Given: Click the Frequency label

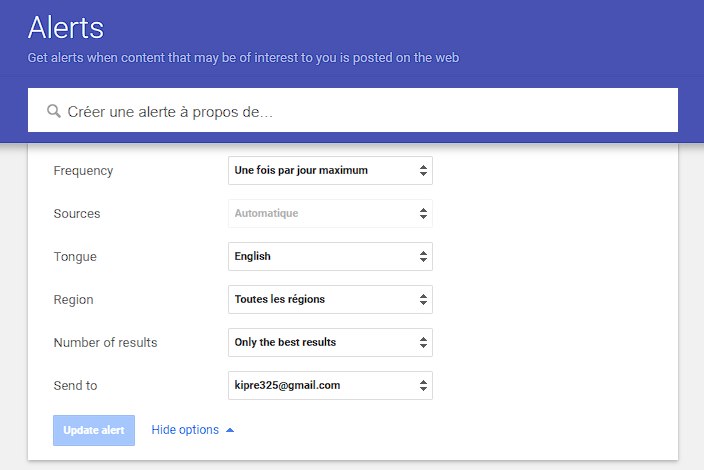Looking at the screenshot, I should pos(83,171).
